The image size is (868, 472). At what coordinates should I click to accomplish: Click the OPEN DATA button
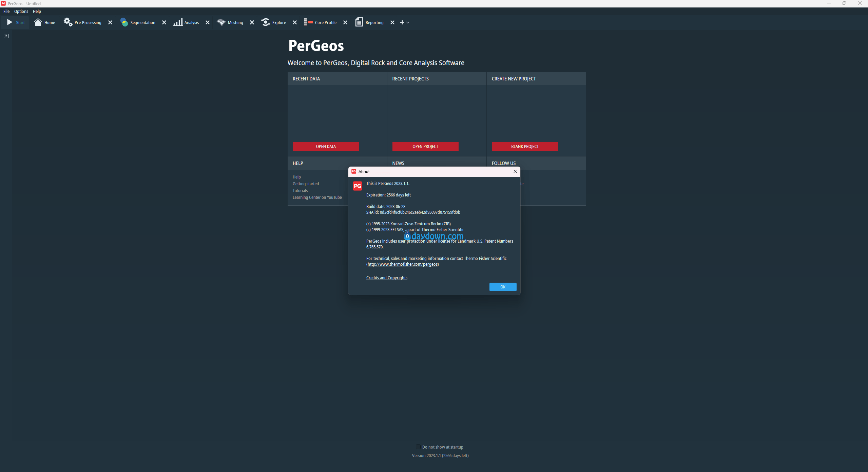coord(326,147)
